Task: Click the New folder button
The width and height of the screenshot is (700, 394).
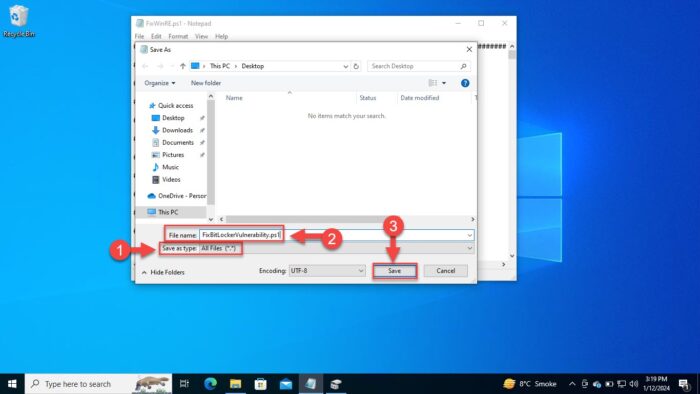Action: 206,83
